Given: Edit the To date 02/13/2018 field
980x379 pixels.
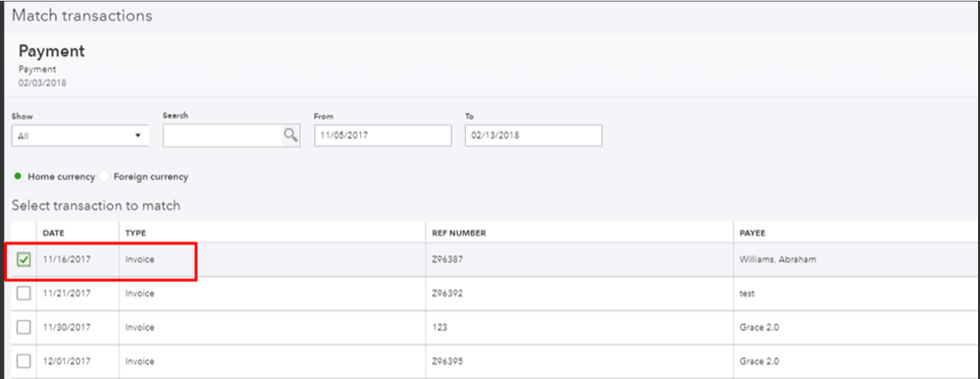Looking at the screenshot, I should click(534, 135).
